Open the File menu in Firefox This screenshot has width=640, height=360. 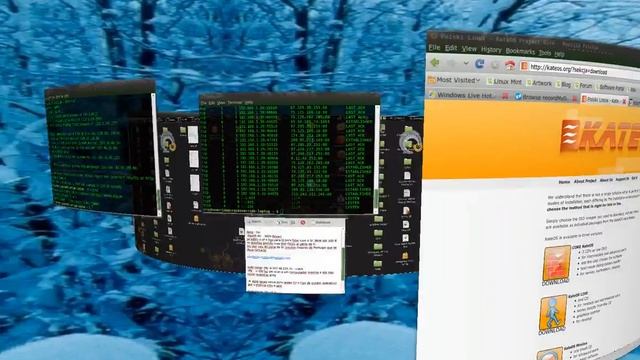[x=433, y=48]
